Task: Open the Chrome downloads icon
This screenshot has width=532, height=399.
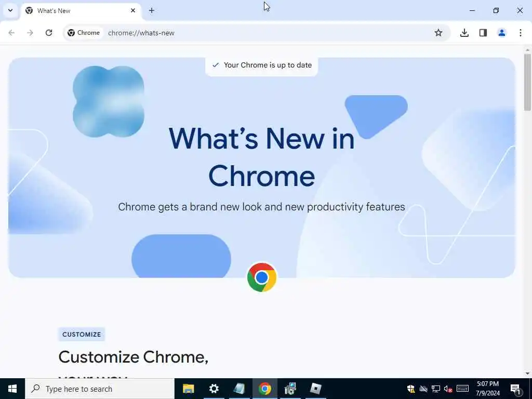Action: click(x=464, y=33)
